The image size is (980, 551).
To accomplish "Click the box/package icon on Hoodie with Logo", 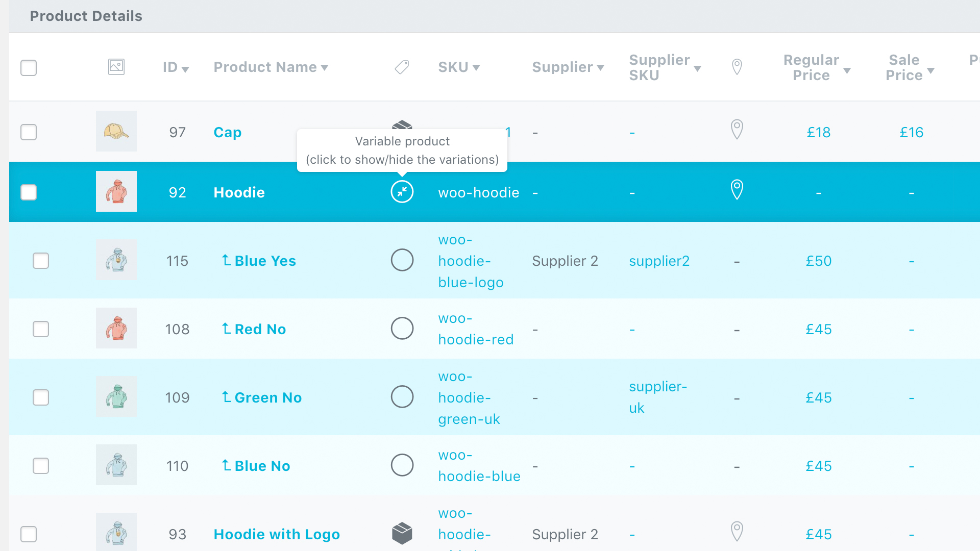I will click(x=401, y=532).
